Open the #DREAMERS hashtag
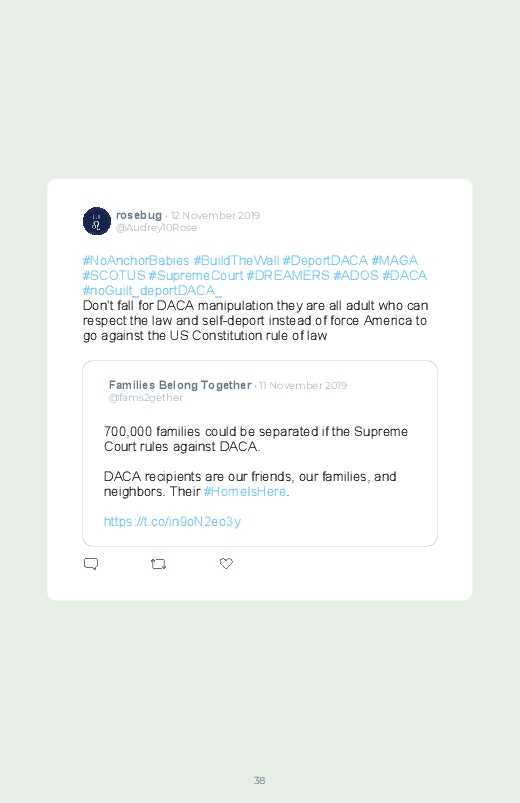The image size is (520, 803). 288,276
